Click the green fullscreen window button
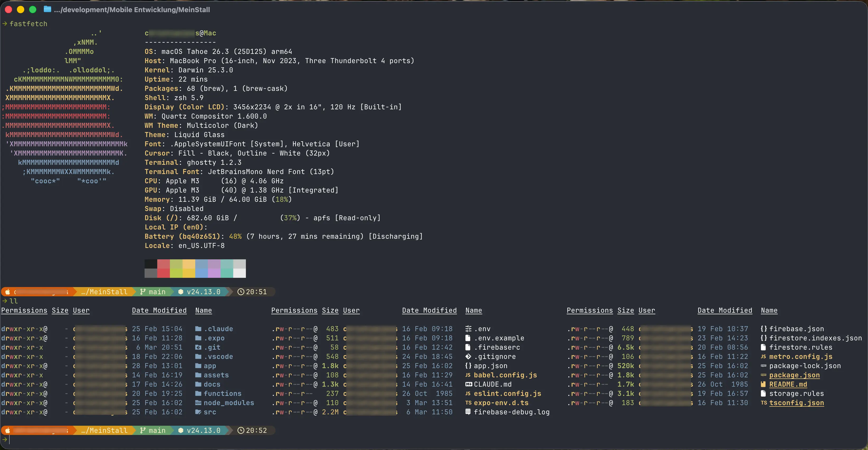This screenshot has height=450, width=868. (33, 10)
